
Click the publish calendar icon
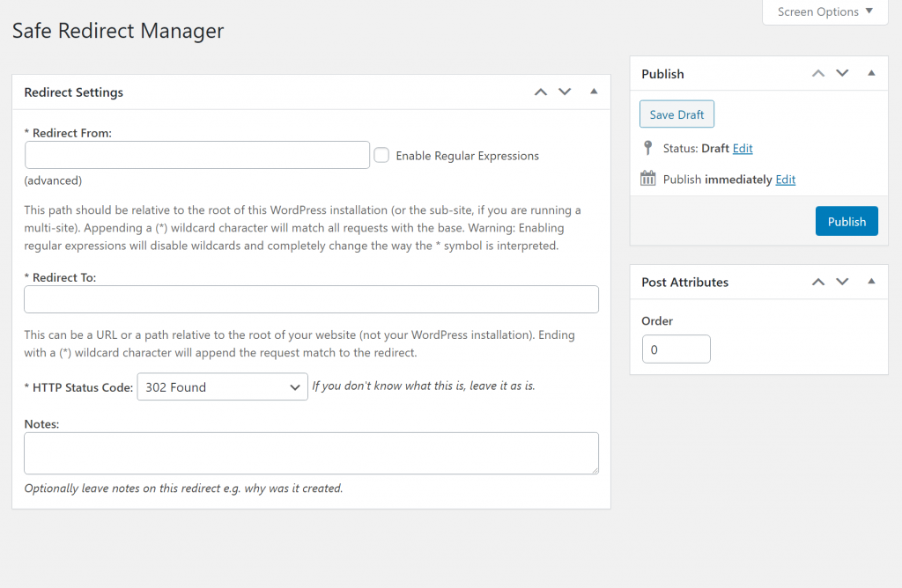tap(648, 179)
